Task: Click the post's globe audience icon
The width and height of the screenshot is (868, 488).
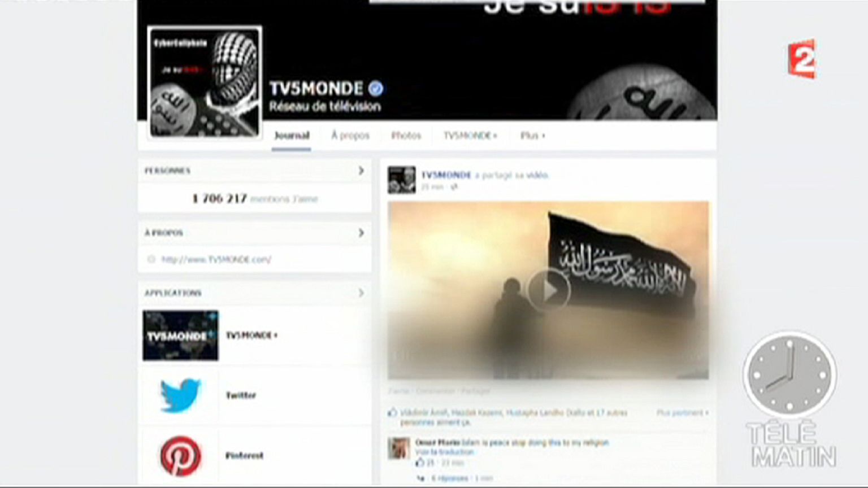Action: click(x=454, y=187)
